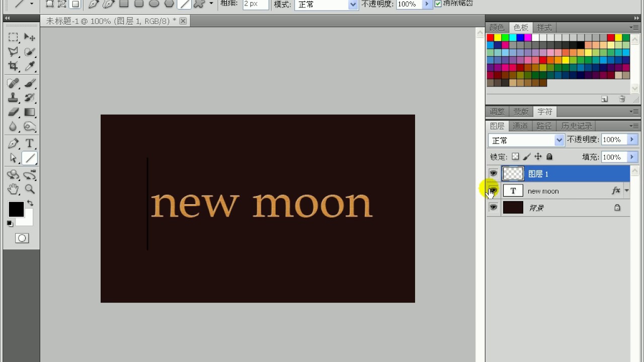Choose Pen tool in options bar
The height and width of the screenshot is (362, 644).
(x=94, y=4)
